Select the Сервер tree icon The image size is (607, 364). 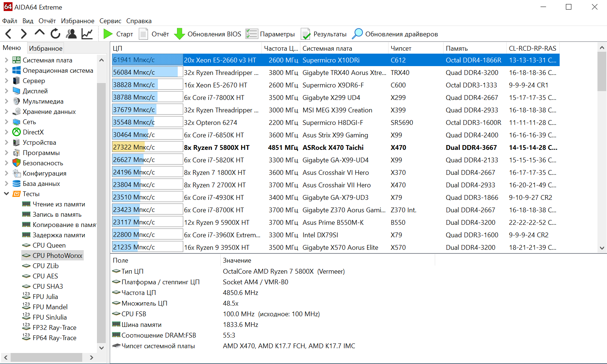point(17,80)
